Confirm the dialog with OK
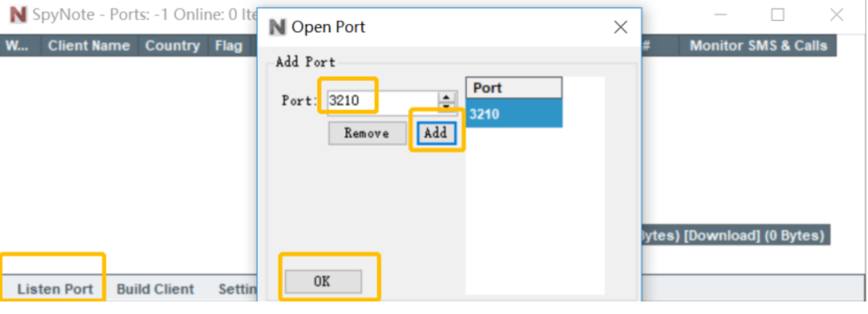Viewport: 868px width, 314px height. click(322, 281)
